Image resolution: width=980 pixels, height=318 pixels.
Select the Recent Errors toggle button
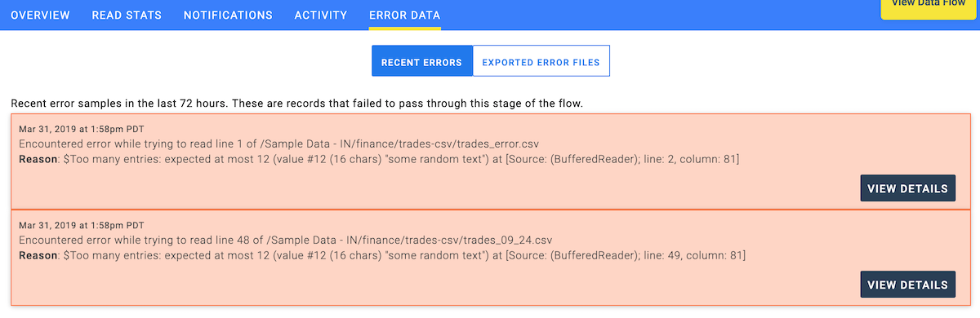coord(422,61)
